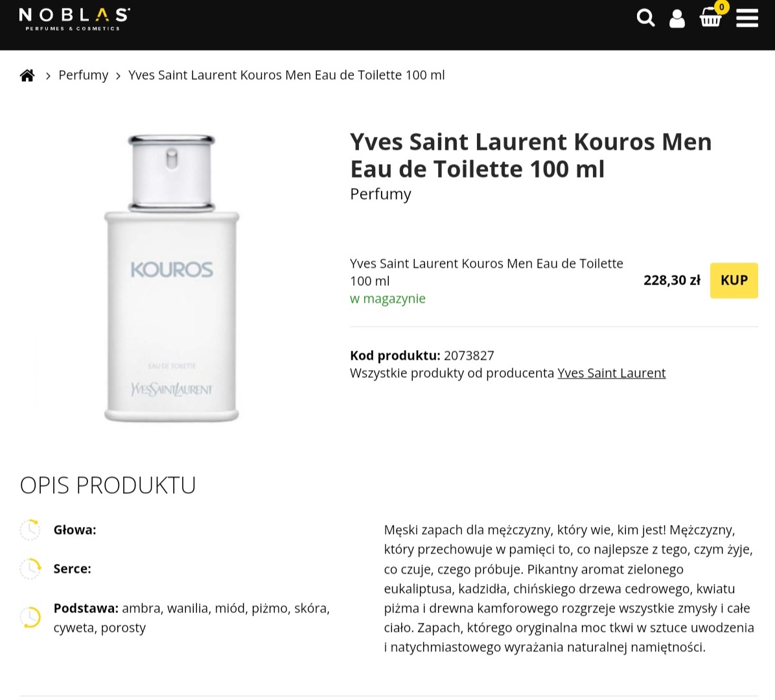This screenshot has height=700, width=775.
Task: Click the 228,30 zł price
Action: click(x=671, y=280)
